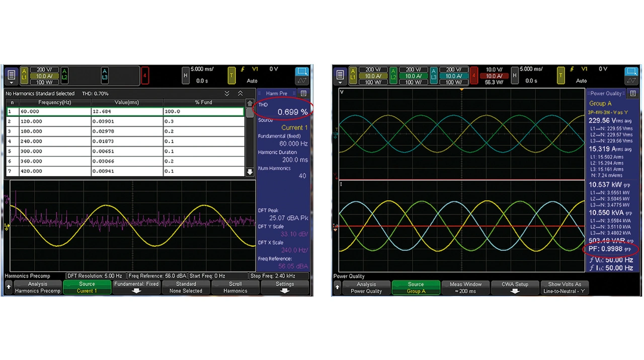Open the Harm Pre sidebar menu icon
This screenshot has height=360, width=644.
pyautogui.click(x=303, y=94)
